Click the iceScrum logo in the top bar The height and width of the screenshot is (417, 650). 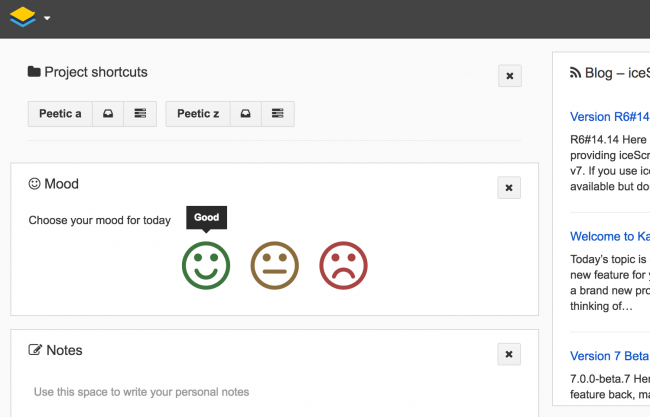(x=23, y=17)
